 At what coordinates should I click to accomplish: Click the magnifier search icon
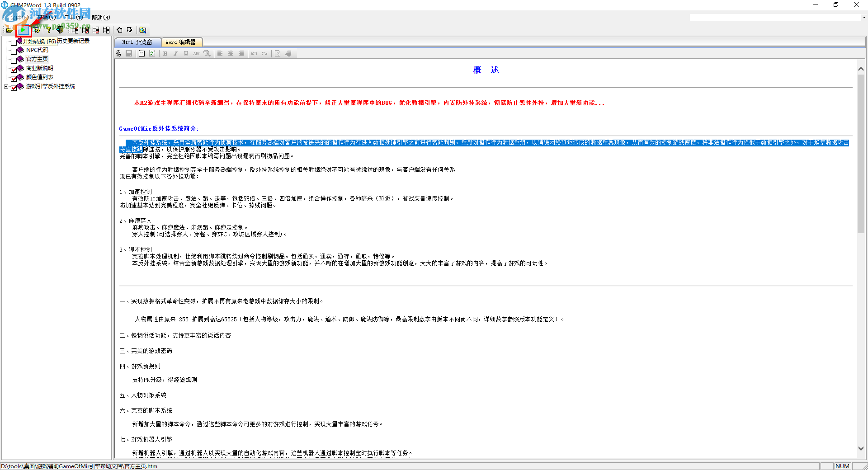142,30
